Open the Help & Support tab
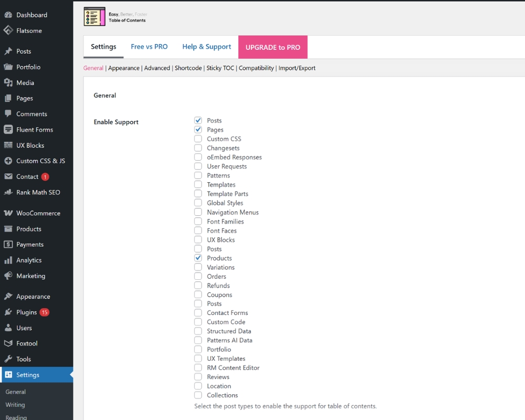 (206, 47)
